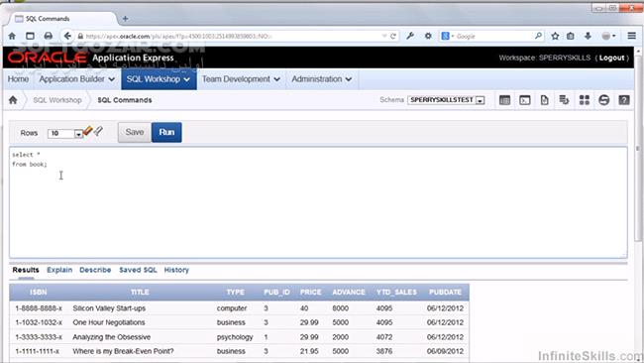Open the wrench developer tools icon

click(x=410, y=36)
